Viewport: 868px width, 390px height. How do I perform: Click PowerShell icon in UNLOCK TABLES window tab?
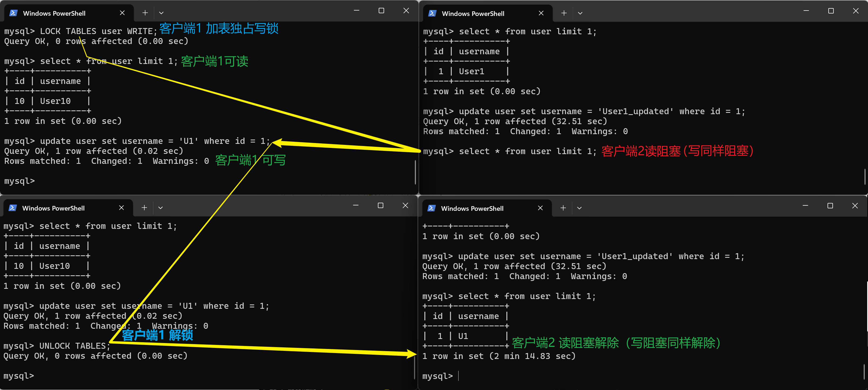[13, 208]
